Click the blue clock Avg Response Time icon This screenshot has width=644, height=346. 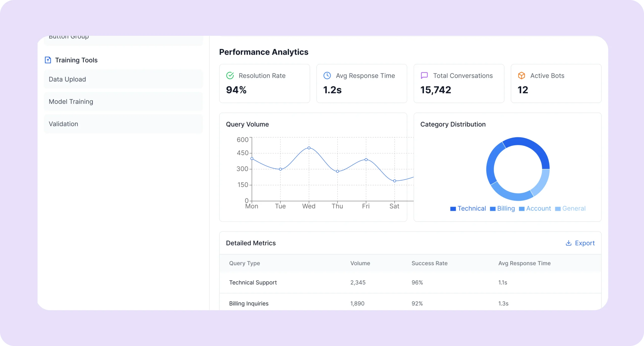coord(327,75)
